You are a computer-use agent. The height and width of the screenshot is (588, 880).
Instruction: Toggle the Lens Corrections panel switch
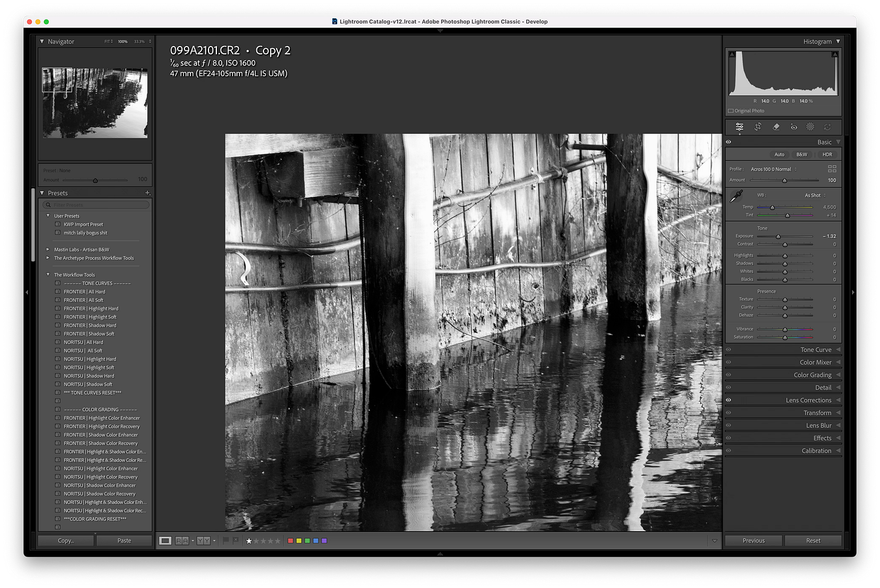[x=728, y=399]
